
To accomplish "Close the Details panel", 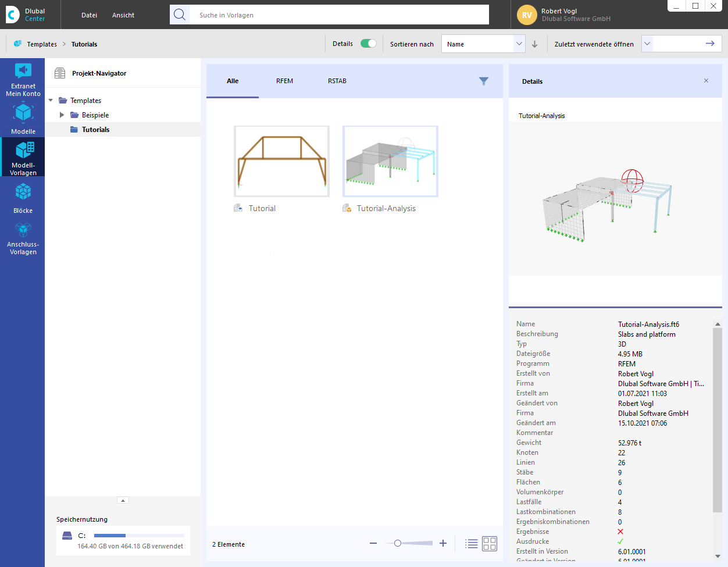I will (x=706, y=81).
